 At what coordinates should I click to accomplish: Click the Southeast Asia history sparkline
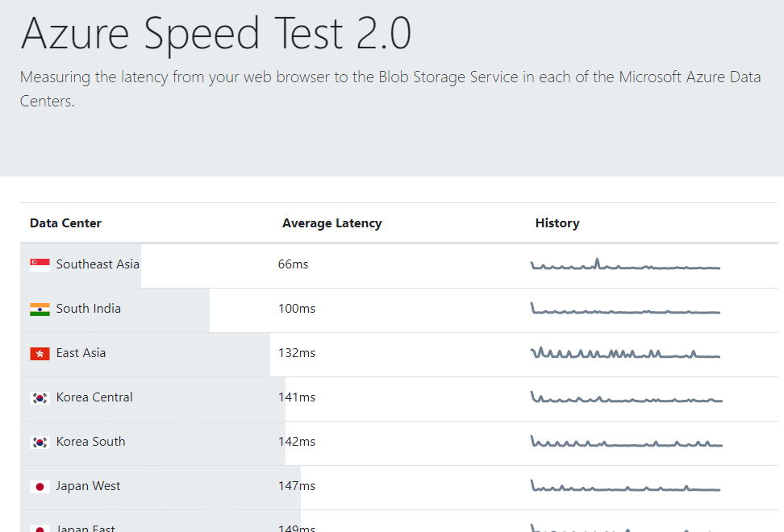tap(625, 263)
